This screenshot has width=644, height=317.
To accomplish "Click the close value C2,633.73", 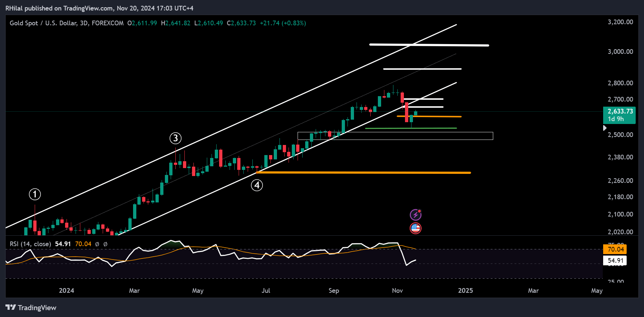I will pos(241,23).
